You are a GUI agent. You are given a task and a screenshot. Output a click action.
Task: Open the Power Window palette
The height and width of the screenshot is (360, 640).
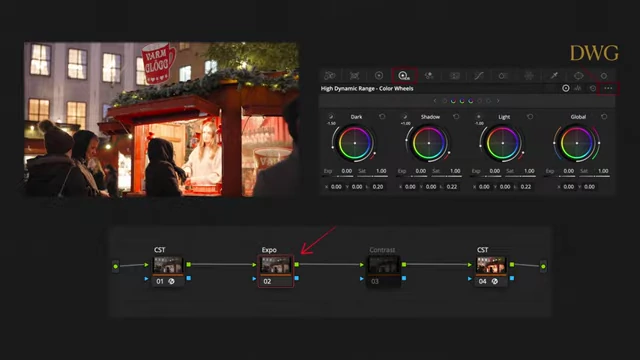click(x=578, y=76)
